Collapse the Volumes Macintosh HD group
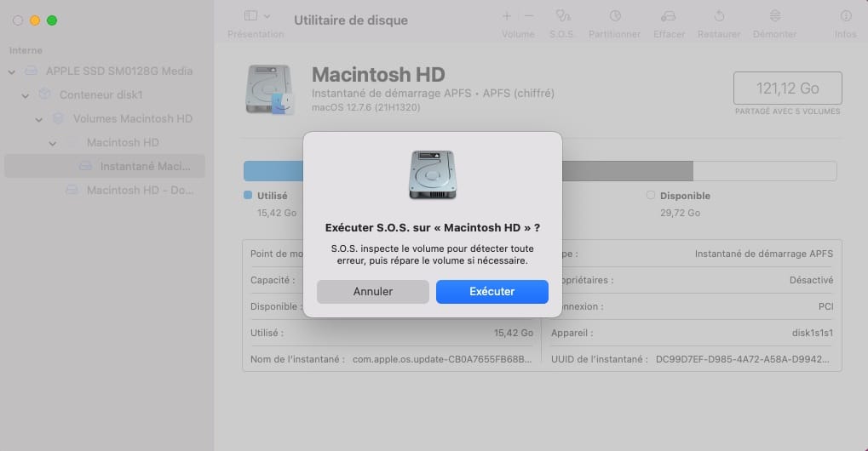868x451 pixels. coord(39,119)
